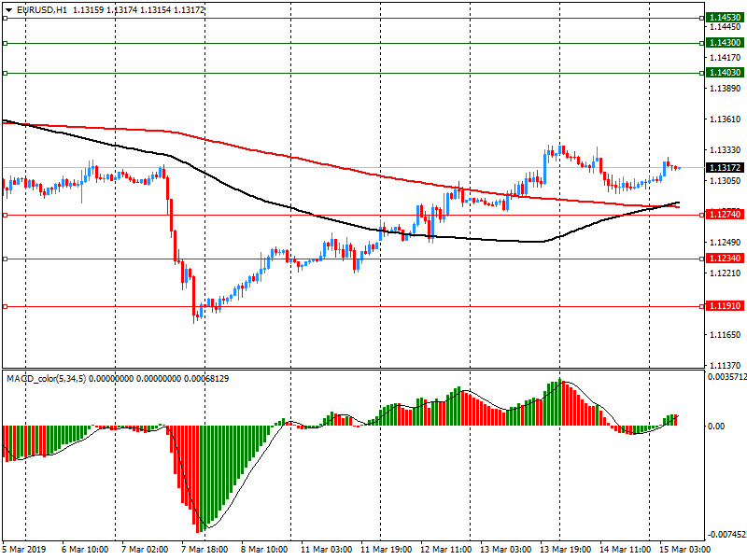
Task: Click the MACD_color(5,34,5) indicator label
Action: [47, 378]
